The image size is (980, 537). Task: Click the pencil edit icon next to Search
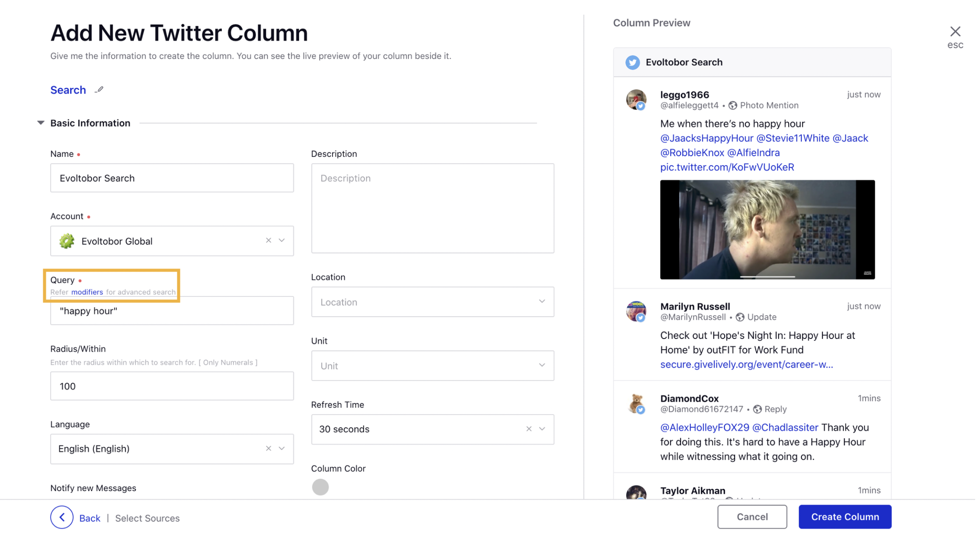pos(99,90)
